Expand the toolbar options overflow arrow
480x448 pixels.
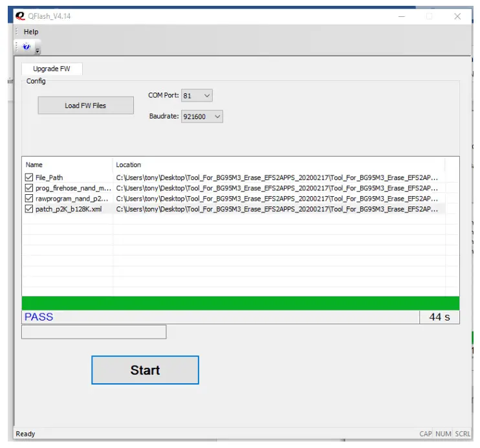tap(38, 50)
